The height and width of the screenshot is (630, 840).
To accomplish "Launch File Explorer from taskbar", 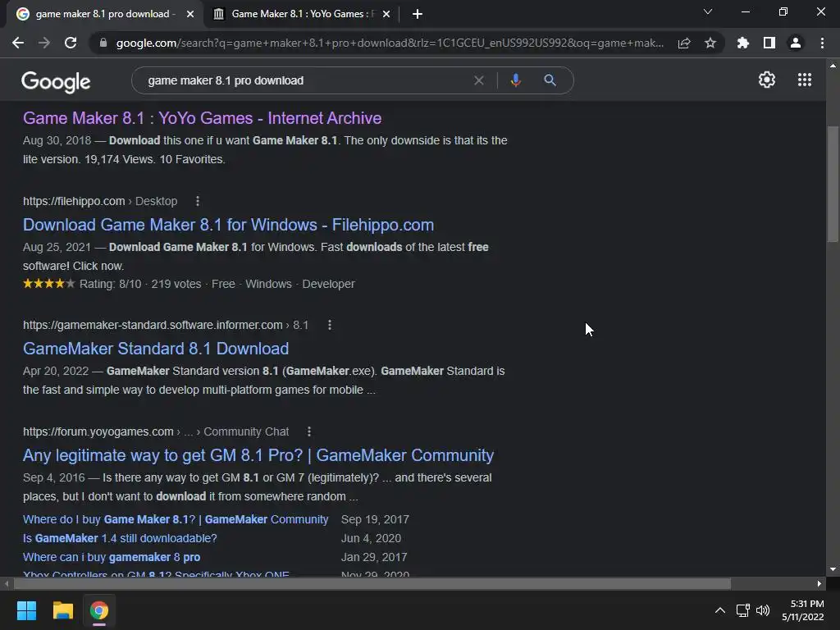I will (62, 610).
